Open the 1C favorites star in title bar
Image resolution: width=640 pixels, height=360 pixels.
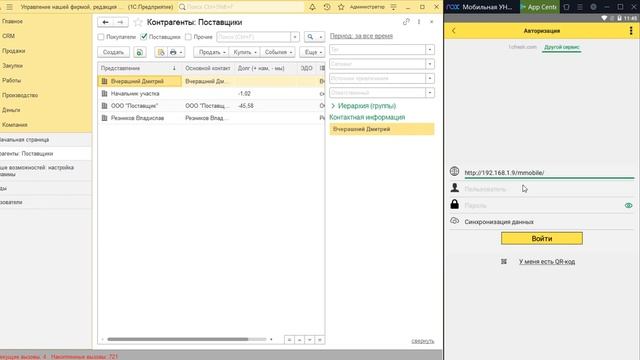[x=341, y=7]
